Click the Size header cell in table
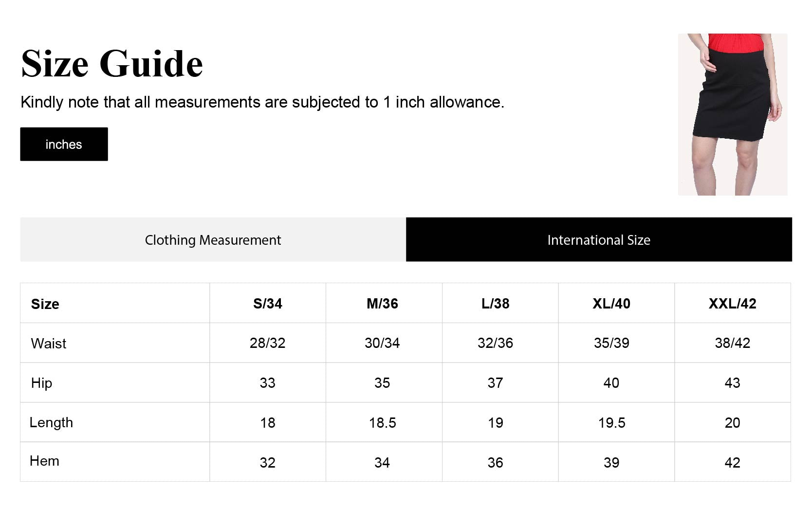This screenshot has height=507, width=812. pyautogui.click(x=45, y=304)
